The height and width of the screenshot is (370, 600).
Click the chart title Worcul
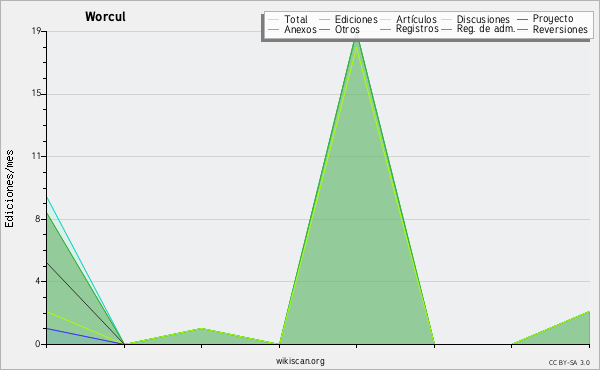coord(105,17)
